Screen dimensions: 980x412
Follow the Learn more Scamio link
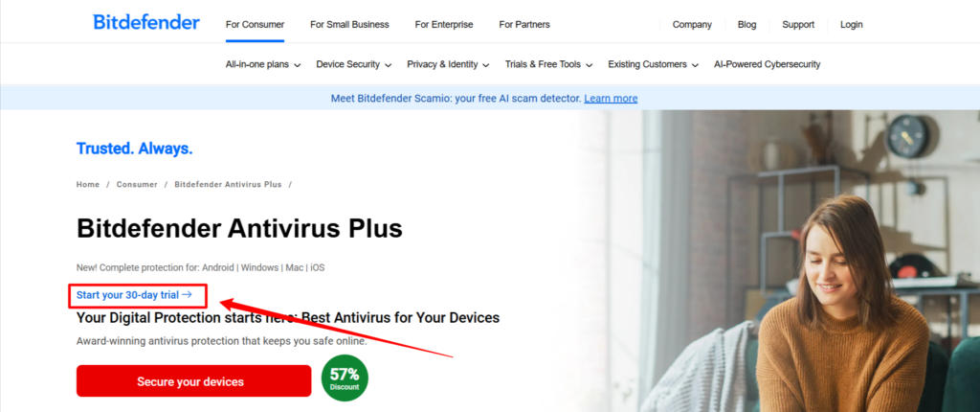(611, 99)
